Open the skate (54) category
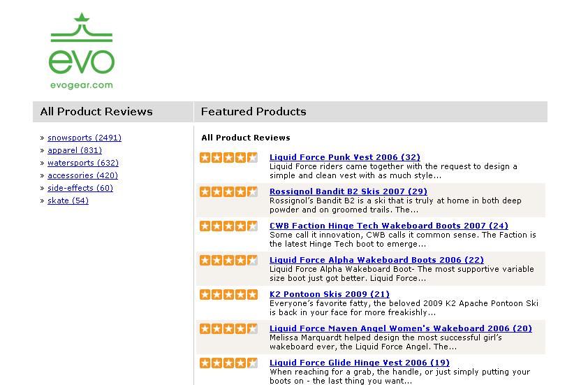The image size is (588, 385). (68, 201)
